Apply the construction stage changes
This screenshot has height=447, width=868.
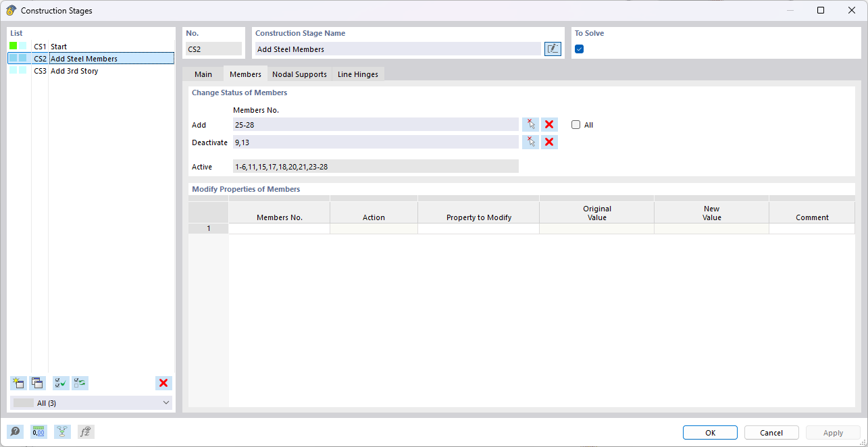pos(832,432)
